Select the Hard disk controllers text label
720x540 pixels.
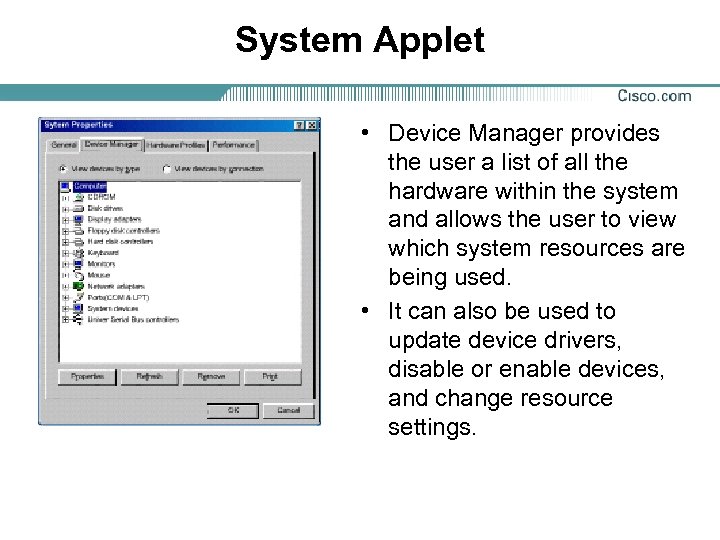[120, 242]
